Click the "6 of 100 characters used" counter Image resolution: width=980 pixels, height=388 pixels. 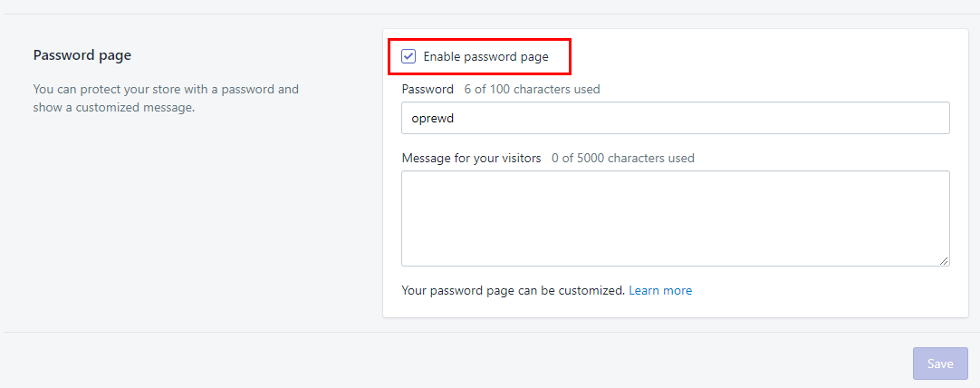click(532, 90)
